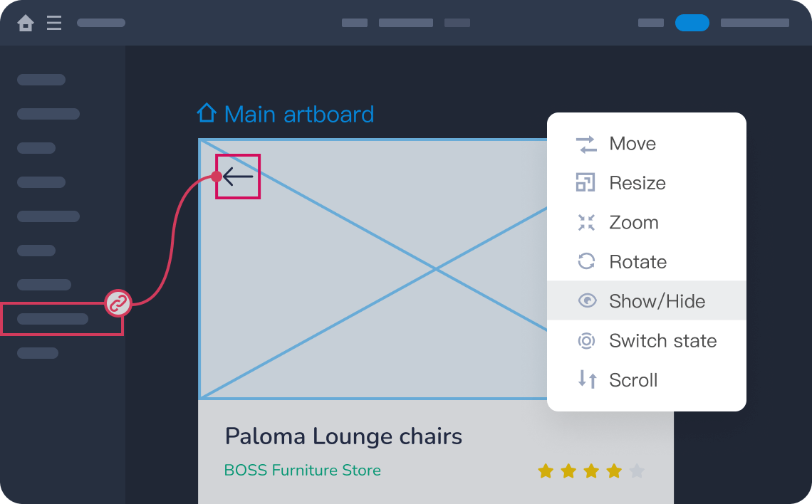Click the Move arrows icon
Image resolution: width=812 pixels, height=504 pixels.
[x=586, y=144]
